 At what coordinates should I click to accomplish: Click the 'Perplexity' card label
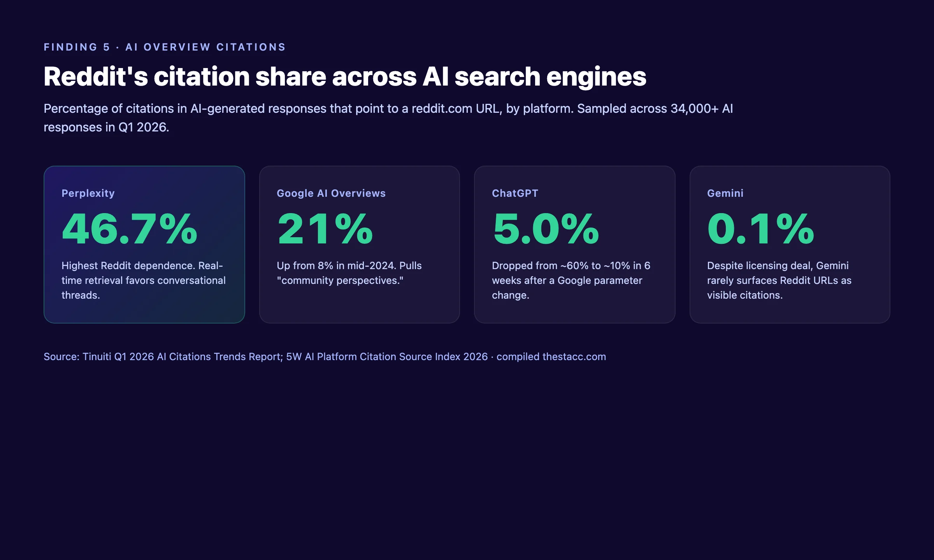click(88, 193)
